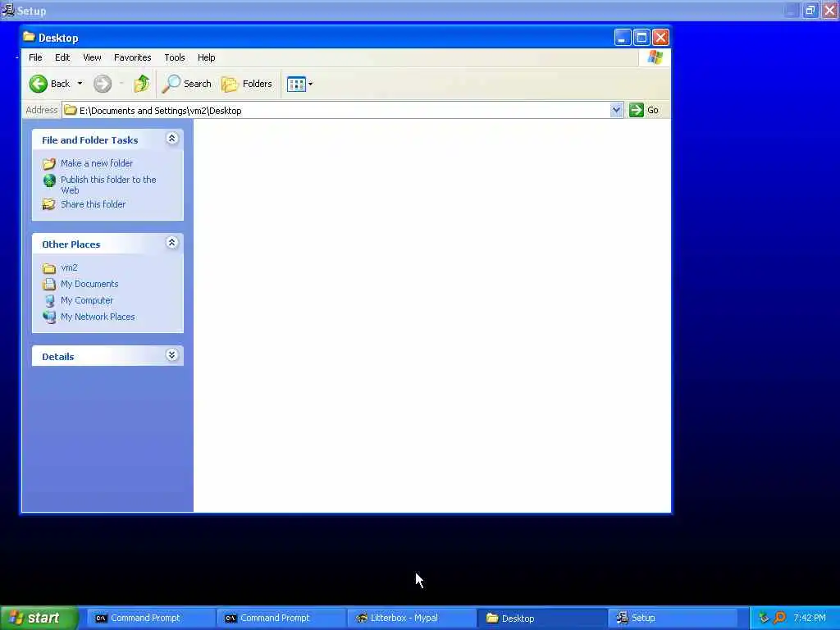Click the Share this folder icon
Viewport: 840px width, 630px height.
click(49, 204)
